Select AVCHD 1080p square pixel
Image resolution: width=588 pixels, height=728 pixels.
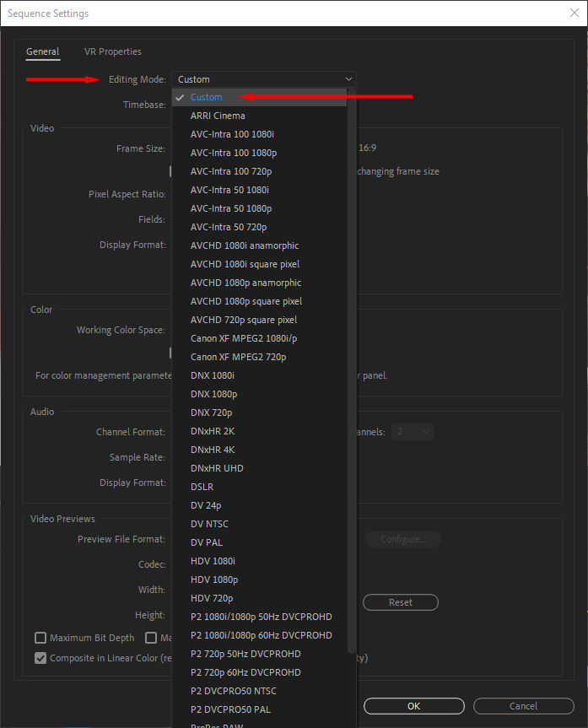245,301
